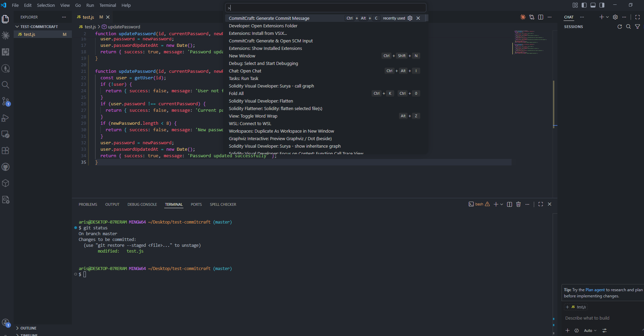Click the starburst icon in editor title bar
644x336 pixels.
[523, 17]
